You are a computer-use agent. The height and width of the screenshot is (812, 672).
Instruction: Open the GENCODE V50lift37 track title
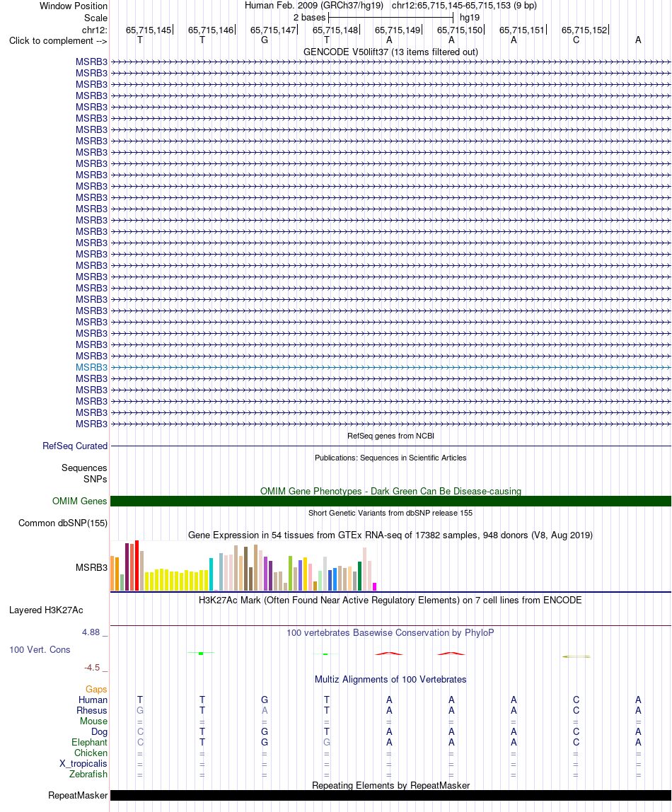coord(391,52)
